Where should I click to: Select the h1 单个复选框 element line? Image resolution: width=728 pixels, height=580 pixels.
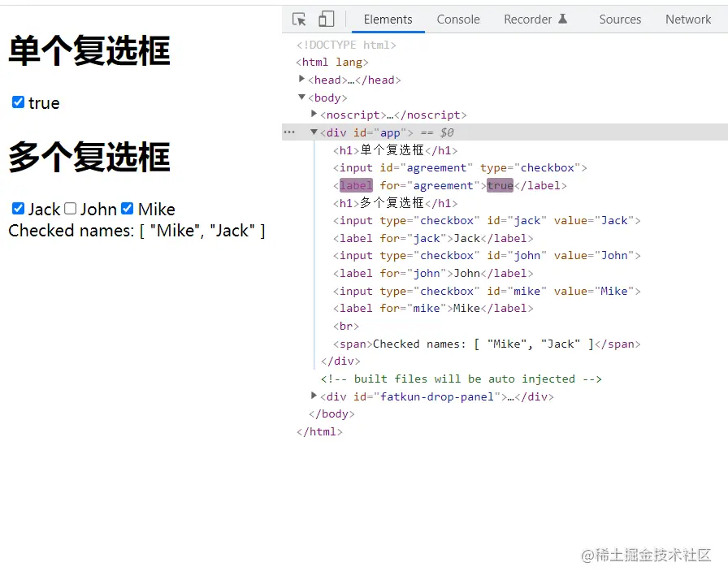point(395,150)
